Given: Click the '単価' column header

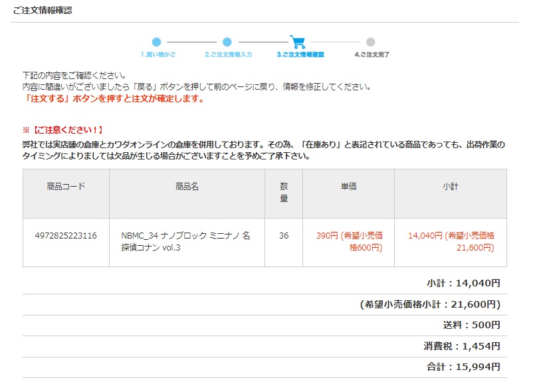Looking at the screenshot, I should point(348,187).
